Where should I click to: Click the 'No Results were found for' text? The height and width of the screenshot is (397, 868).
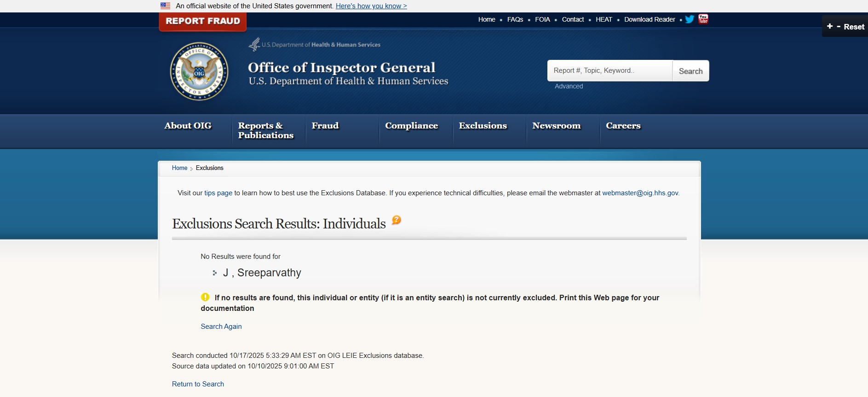coord(241,257)
